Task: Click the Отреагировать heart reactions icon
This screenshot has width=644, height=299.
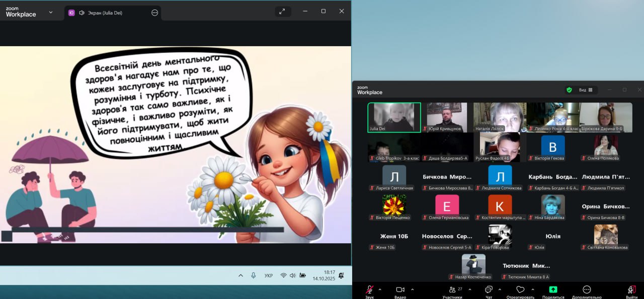Action: click(x=520, y=290)
